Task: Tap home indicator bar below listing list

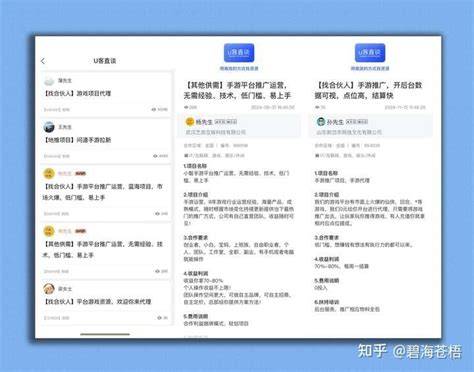Action: click(x=105, y=334)
